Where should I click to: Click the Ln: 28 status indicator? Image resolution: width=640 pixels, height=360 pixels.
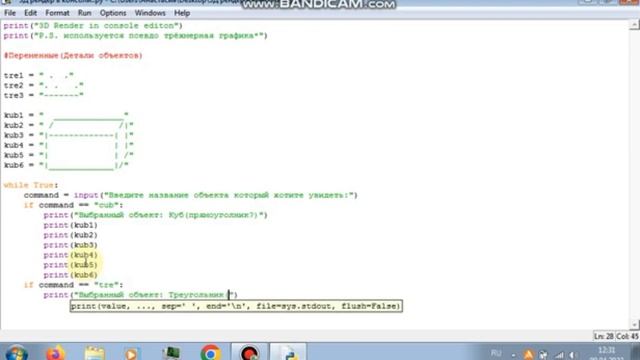[x=604, y=336]
